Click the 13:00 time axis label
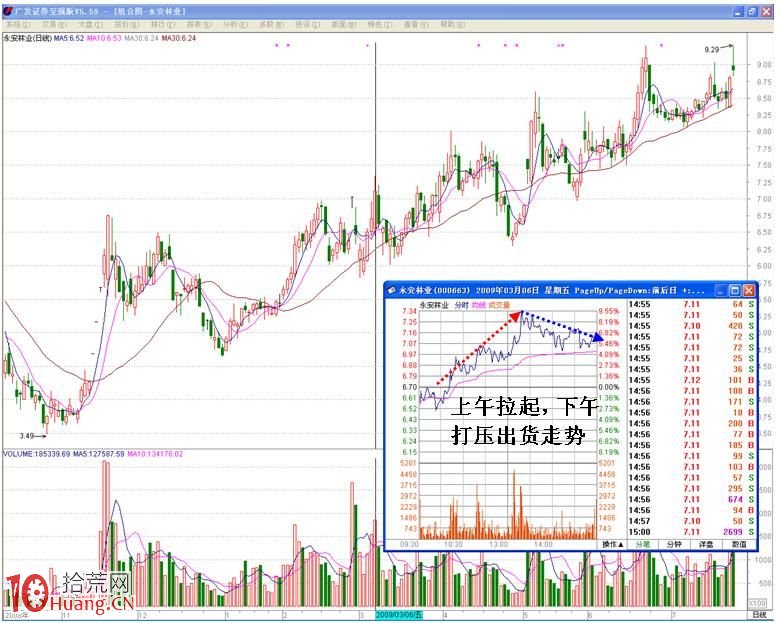 pyautogui.click(x=498, y=544)
